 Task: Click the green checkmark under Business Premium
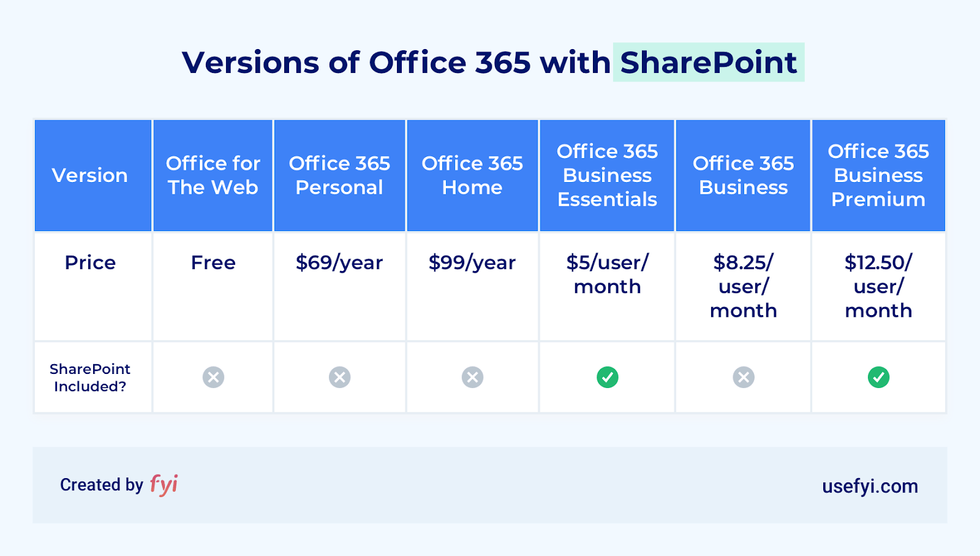878,377
